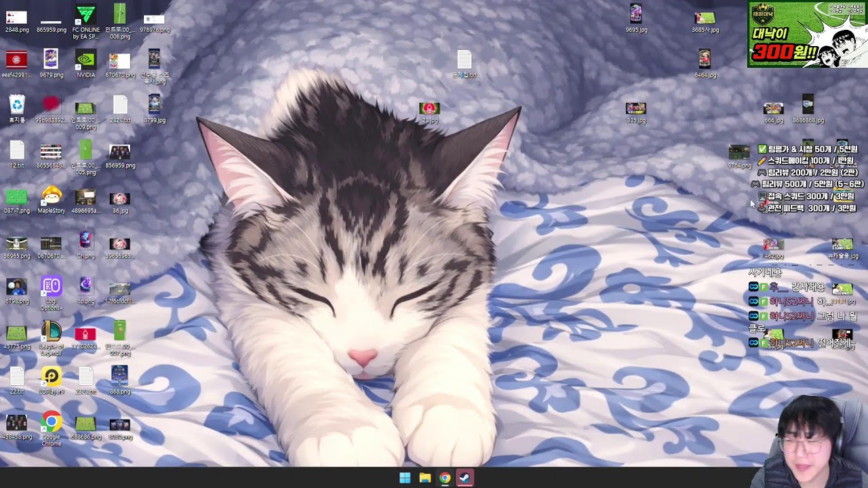Image resolution: width=868 pixels, height=488 pixels.
Task: Select the 22.txt text file
Action: click(x=17, y=378)
